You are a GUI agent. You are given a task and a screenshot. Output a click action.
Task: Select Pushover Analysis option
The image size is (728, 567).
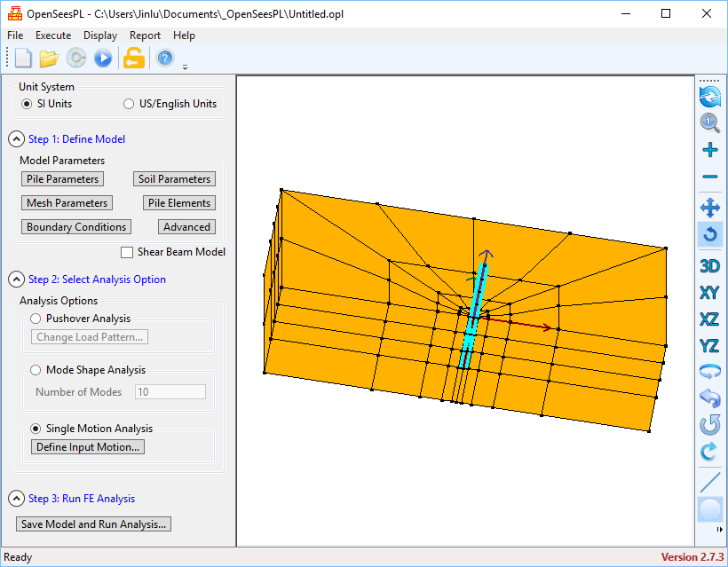(36, 319)
